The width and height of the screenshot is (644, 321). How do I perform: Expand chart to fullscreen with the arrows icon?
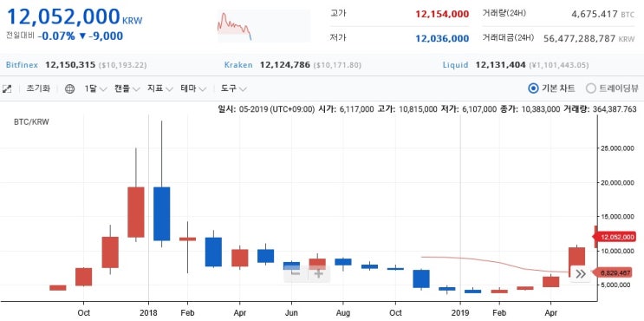7,88
